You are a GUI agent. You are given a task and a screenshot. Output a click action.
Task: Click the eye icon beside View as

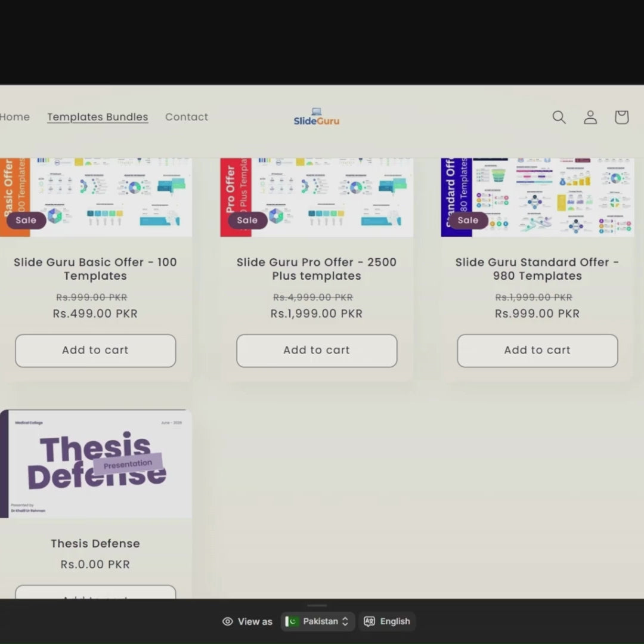228,621
